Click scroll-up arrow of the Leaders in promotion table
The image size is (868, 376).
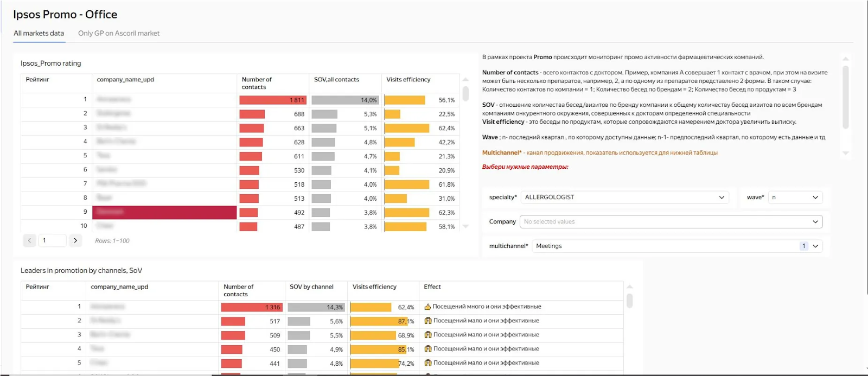coord(629,287)
